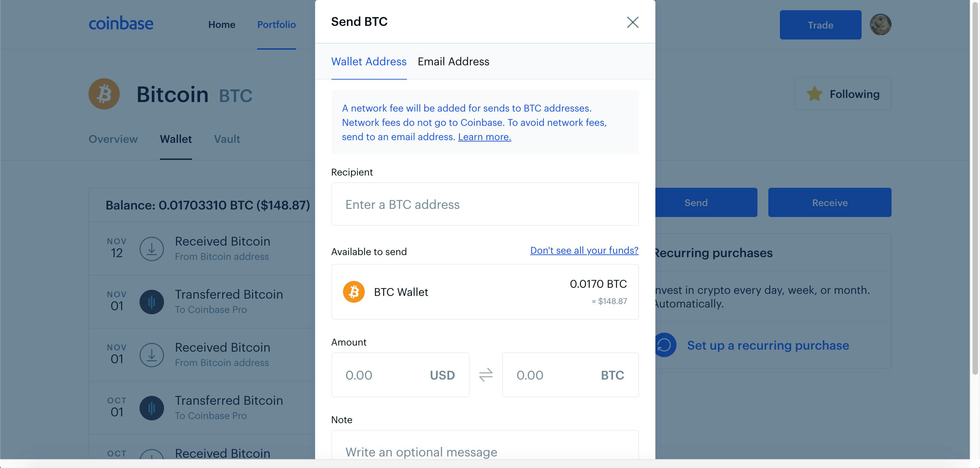Close the Send BTC dialog

click(x=633, y=22)
